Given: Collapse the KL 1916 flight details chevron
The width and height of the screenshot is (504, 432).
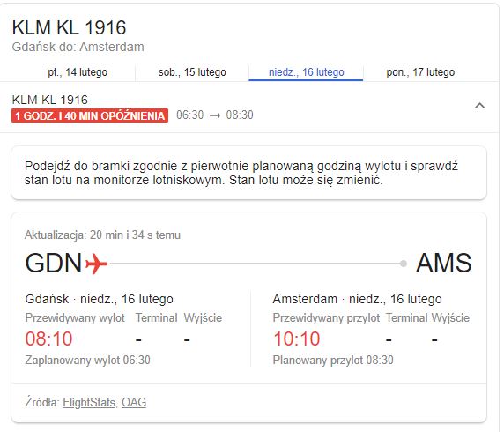Looking at the screenshot, I should 479,106.
